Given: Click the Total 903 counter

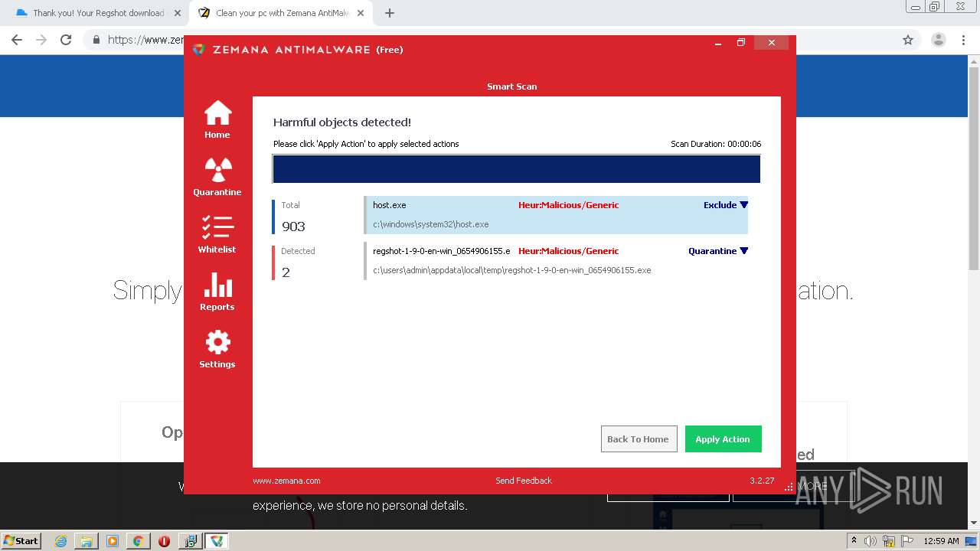Looking at the screenshot, I should [x=294, y=217].
